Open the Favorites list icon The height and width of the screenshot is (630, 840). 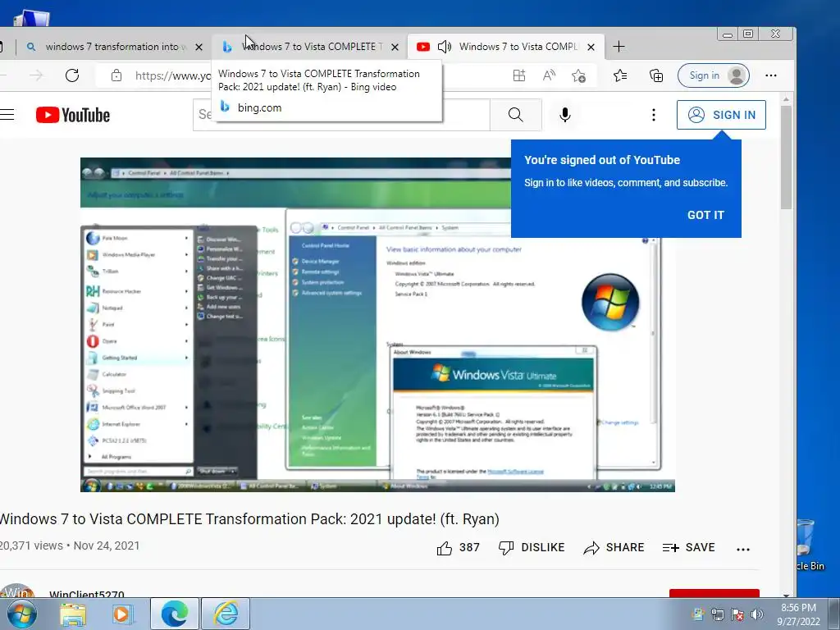click(x=620, y=75)
